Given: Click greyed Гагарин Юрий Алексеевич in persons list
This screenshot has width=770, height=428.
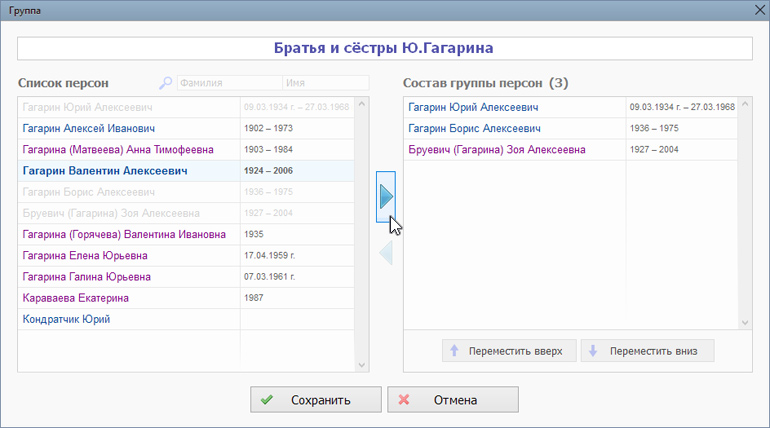Looking at the screenshot, I should [x=186, y=107].
